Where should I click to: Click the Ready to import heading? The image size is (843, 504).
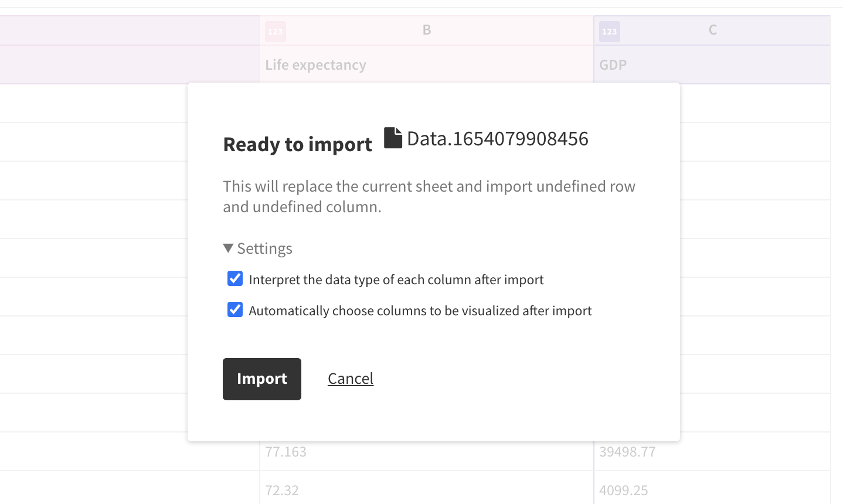point(297,144)
